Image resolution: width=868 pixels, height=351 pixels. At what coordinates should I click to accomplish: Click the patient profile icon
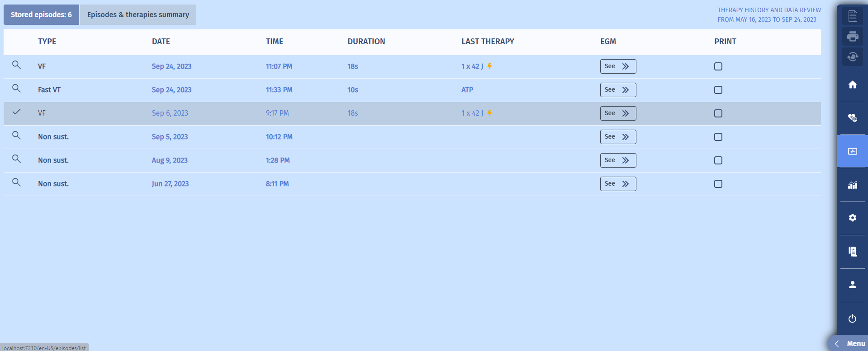(853, 285)
